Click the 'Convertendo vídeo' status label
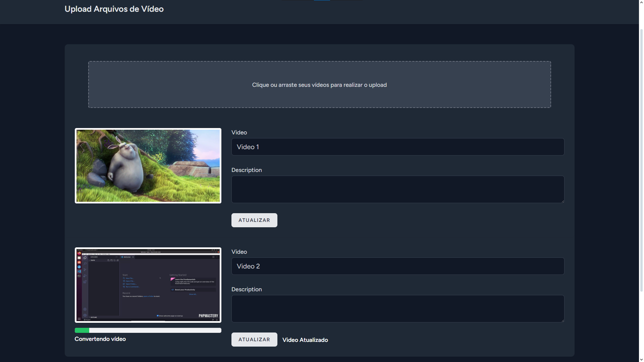Viewport: 644px width, 362px height. pos(100,339)
